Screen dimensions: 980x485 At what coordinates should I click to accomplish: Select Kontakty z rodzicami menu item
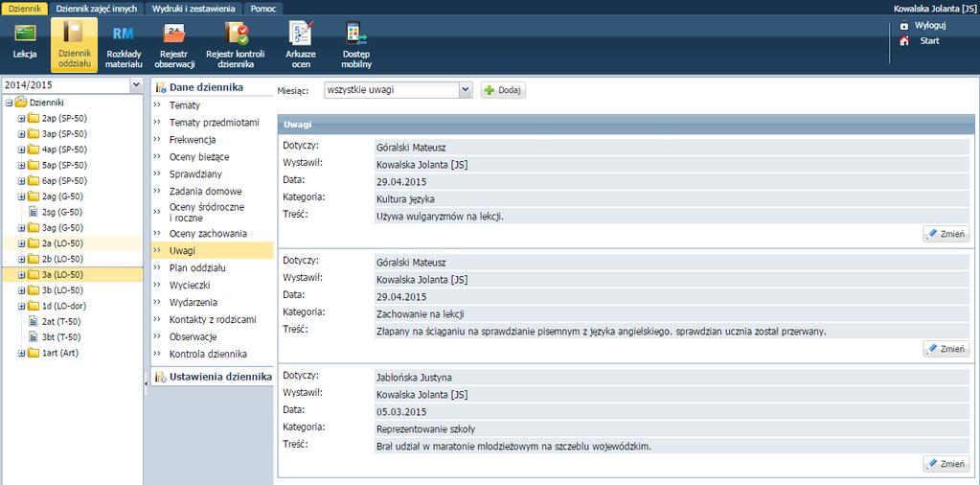[x=213, y=319]
